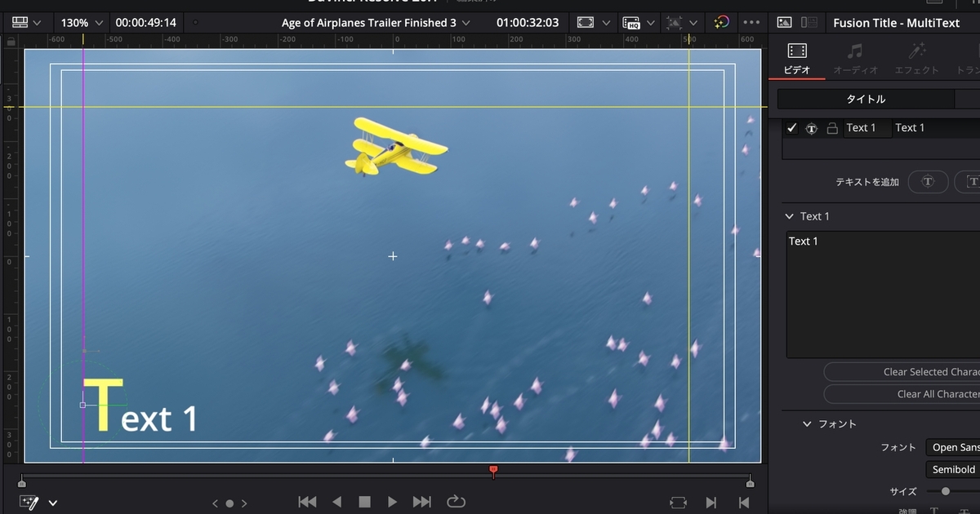Uncheck the Text 1 layer checkbox
Image resolution: width=980 pixels, height=514 pixels.
click(791, 128)
